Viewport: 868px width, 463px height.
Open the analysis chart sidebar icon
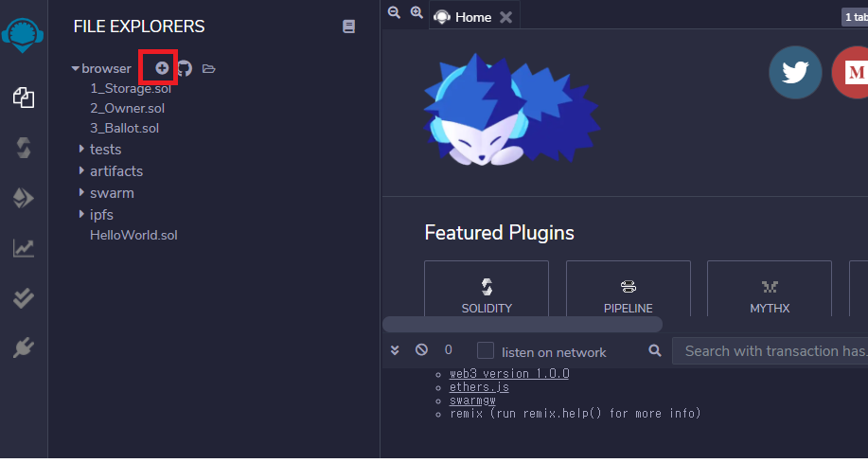coord(24,248)
